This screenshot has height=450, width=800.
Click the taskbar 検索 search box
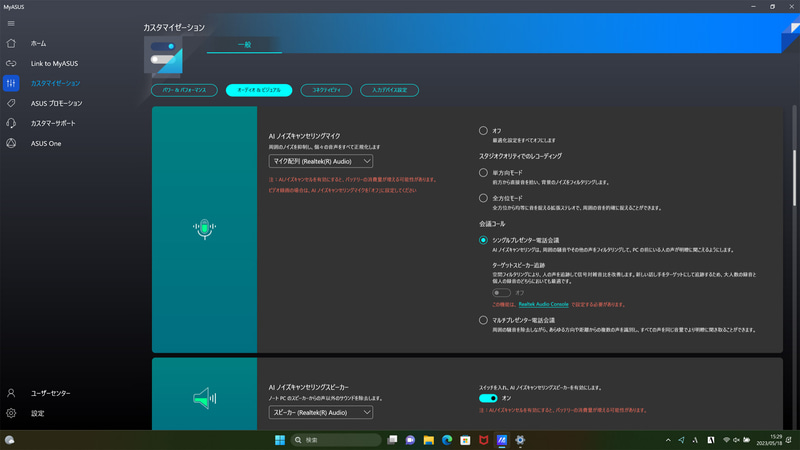(x=336, y=440)
